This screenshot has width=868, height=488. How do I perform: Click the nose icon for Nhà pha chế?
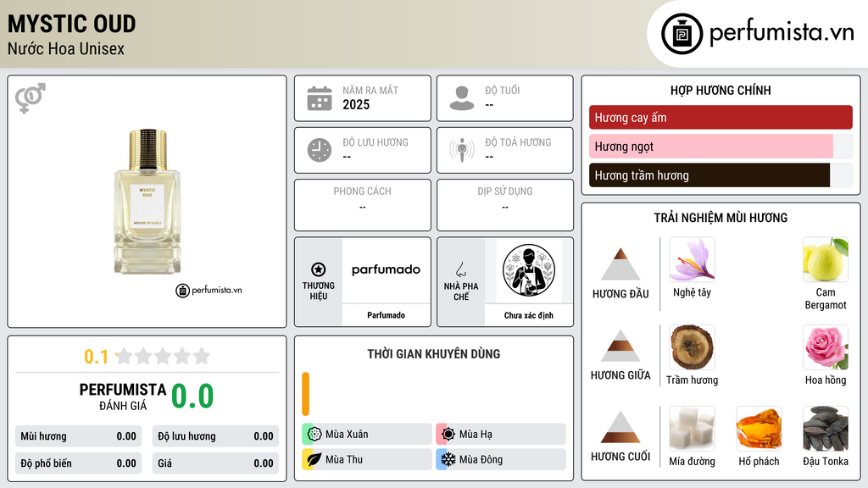click(x=460, y=269)
